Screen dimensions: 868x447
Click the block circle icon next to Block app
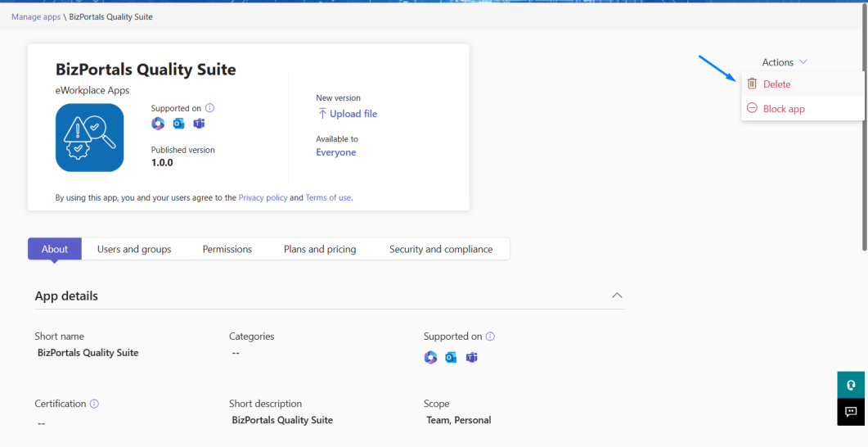[752, 108]
